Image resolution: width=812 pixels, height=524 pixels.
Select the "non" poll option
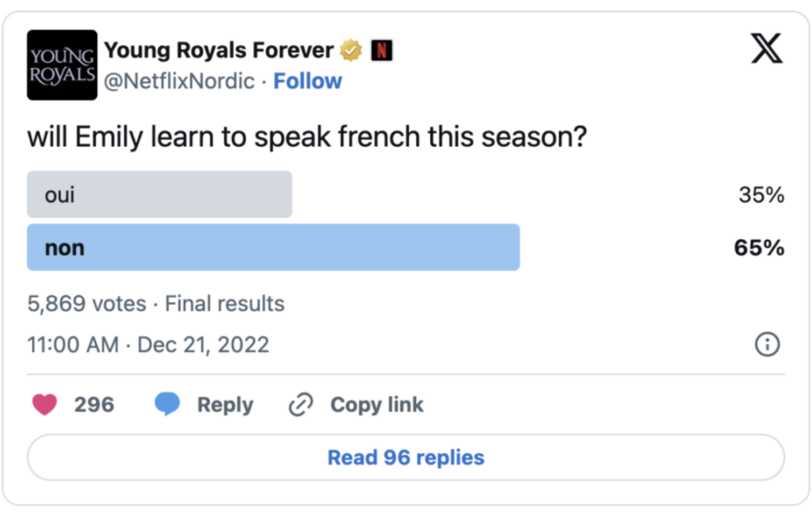point(273,247)
